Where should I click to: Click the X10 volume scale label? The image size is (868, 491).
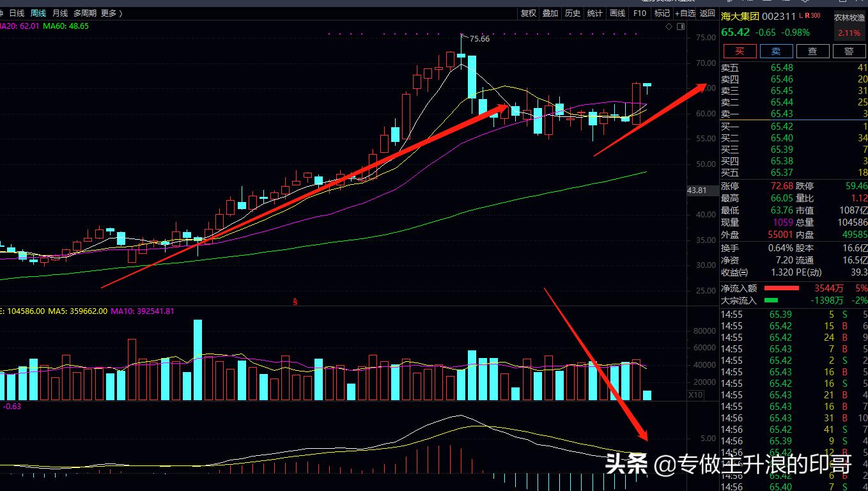[x=695, y=395]
